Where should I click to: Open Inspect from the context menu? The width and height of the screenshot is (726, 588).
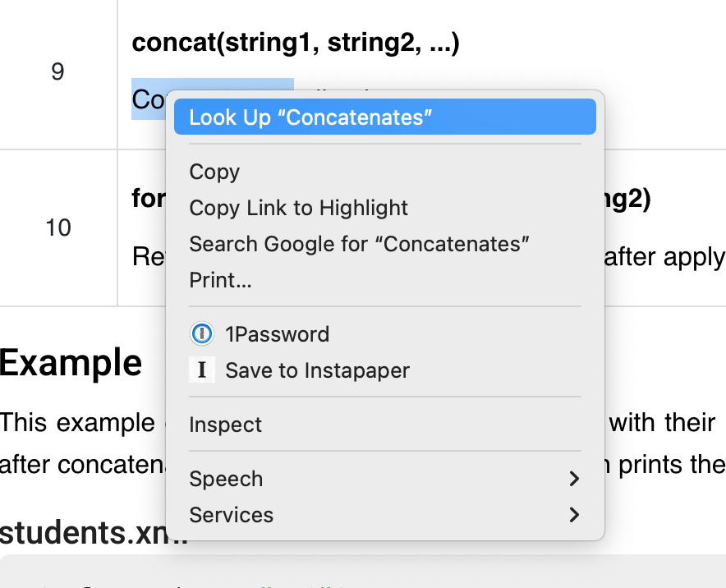(x=225, y=425)
